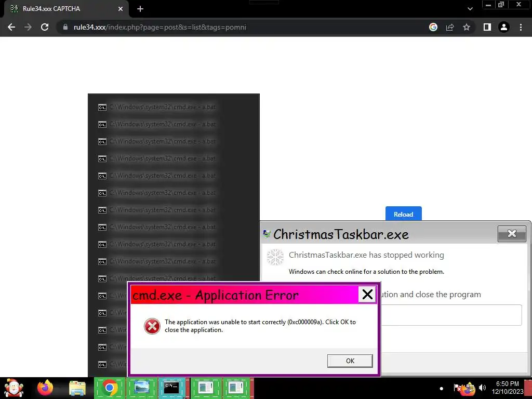
Task: Open the Chrome three-dot menu
Action: (x=521, y=27)
